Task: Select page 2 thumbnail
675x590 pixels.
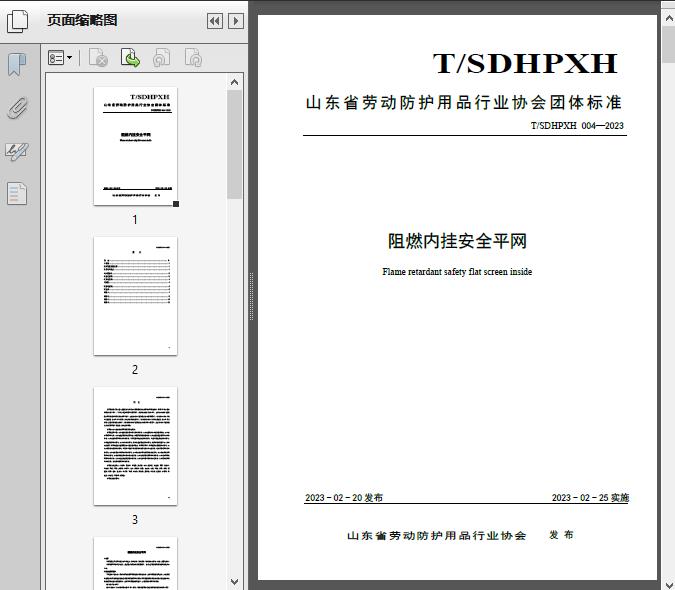Action: pos(136,296)
